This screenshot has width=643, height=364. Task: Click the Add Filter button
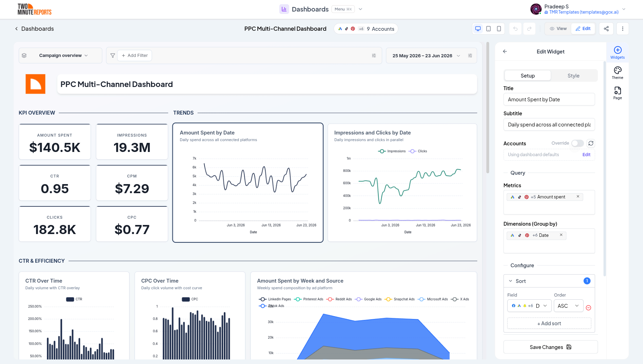coord(135,56)
